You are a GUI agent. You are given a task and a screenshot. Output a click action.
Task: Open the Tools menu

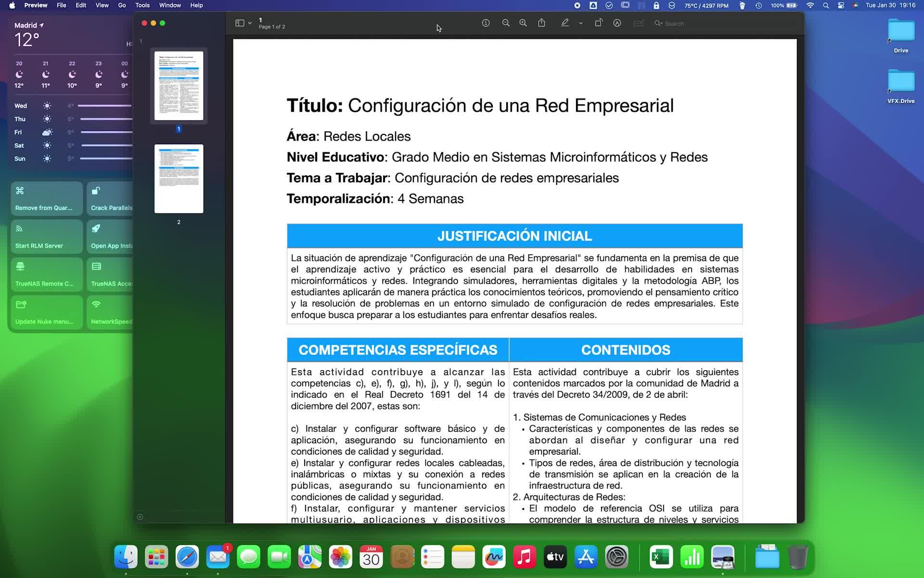pyautogui.click(x=142, y=5)
